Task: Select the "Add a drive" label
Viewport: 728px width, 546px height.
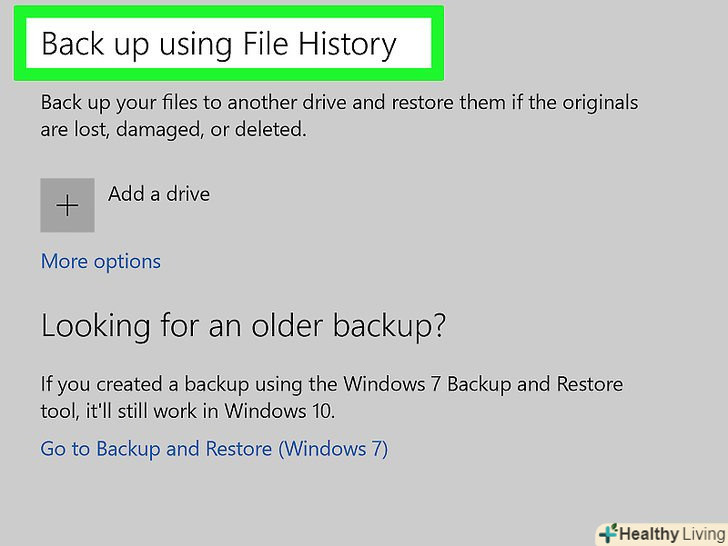Action: tap(159, 194)
